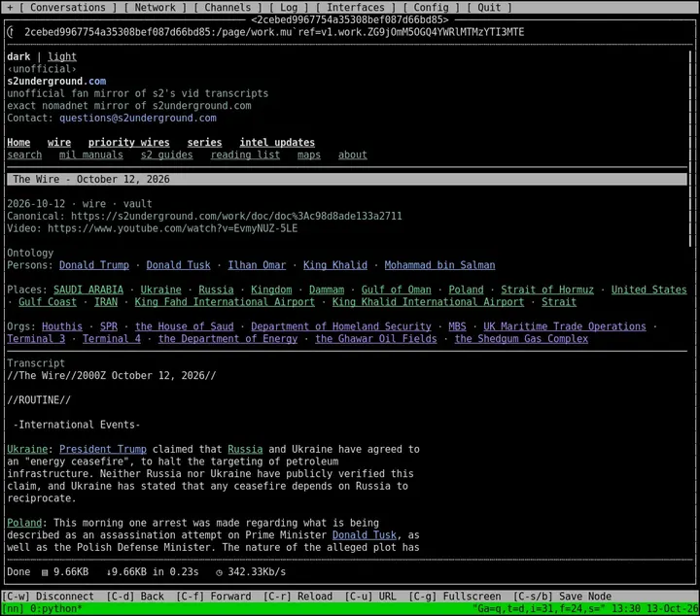Click the Save Node shortcut
This screenshot has height=616, width=700.
click(x=562, y=597)
